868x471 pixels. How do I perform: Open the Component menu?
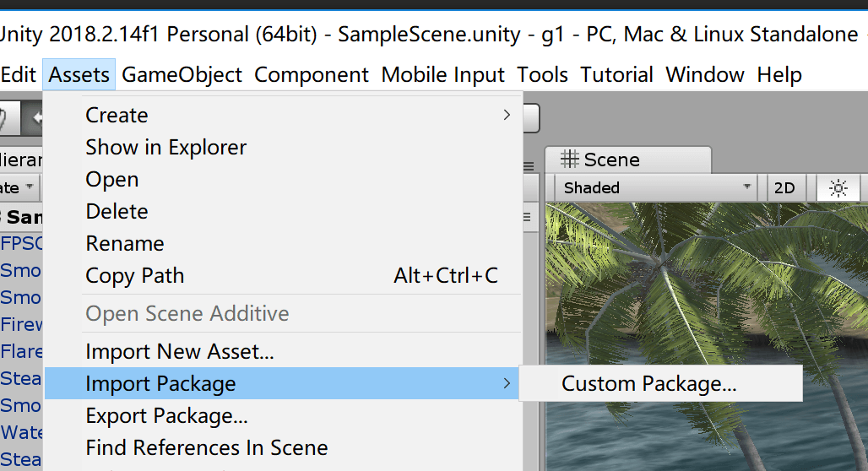pyautogui.click(x=312, y=75)
